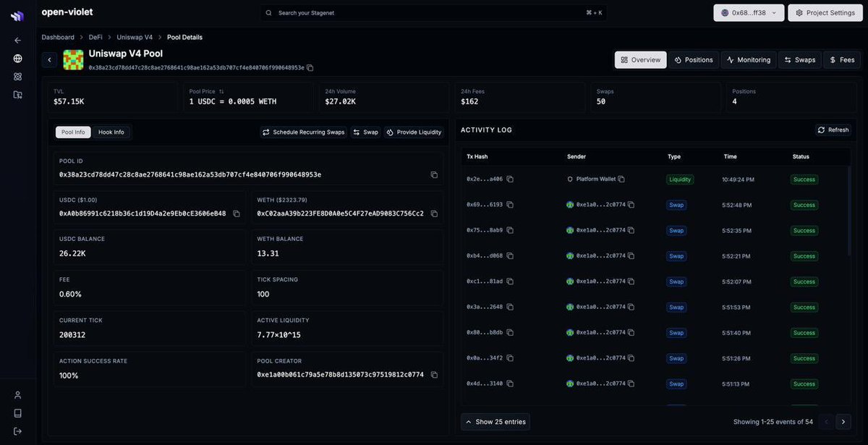Copy the WETH token address

tap(434, 214)
